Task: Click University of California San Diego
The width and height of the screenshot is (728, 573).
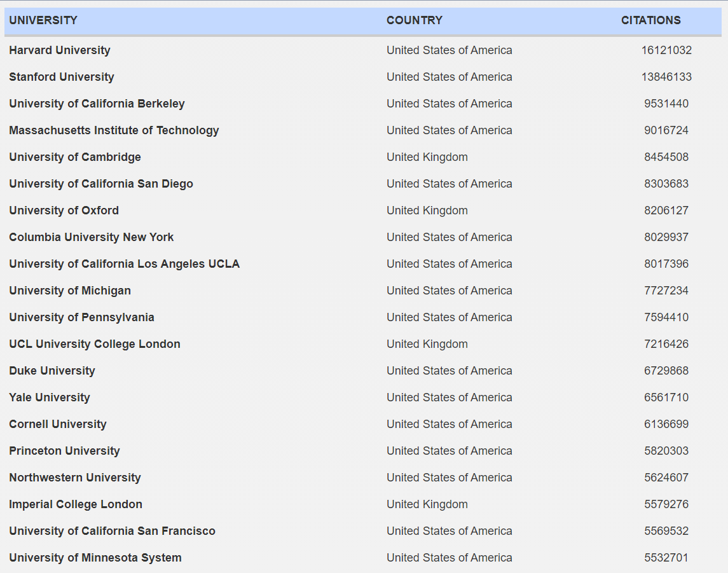Action: pyautogui.click(x=100, y=184)
